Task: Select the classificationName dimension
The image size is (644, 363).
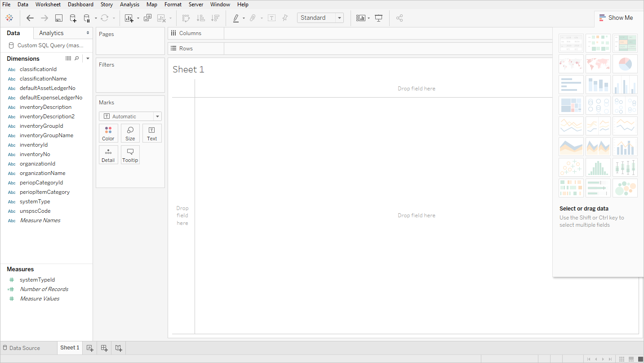Action: 43,79
